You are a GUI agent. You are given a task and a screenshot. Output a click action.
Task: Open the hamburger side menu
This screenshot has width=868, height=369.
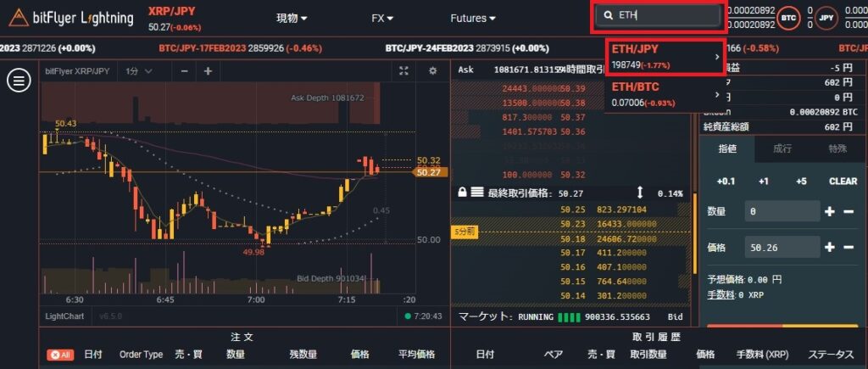pos(19,81)
